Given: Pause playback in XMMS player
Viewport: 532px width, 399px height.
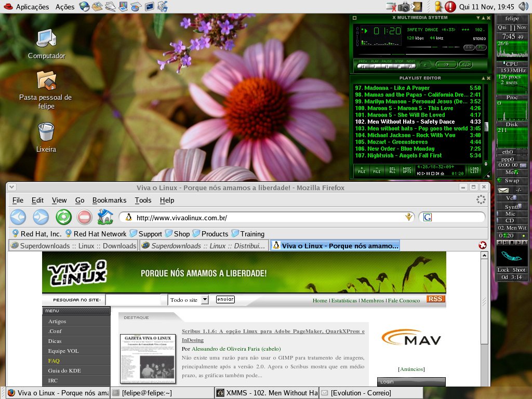Looking at the screenshot, I should click(x=387, y=66).
